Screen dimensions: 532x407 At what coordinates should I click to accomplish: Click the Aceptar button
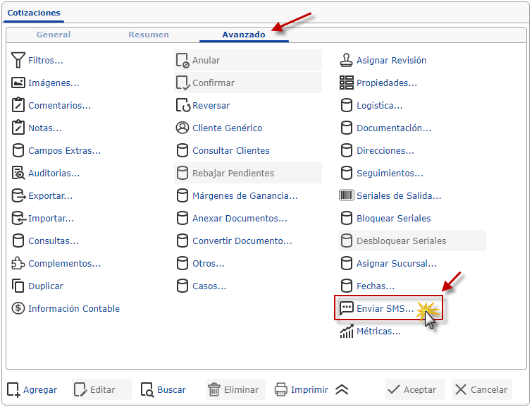415,389
